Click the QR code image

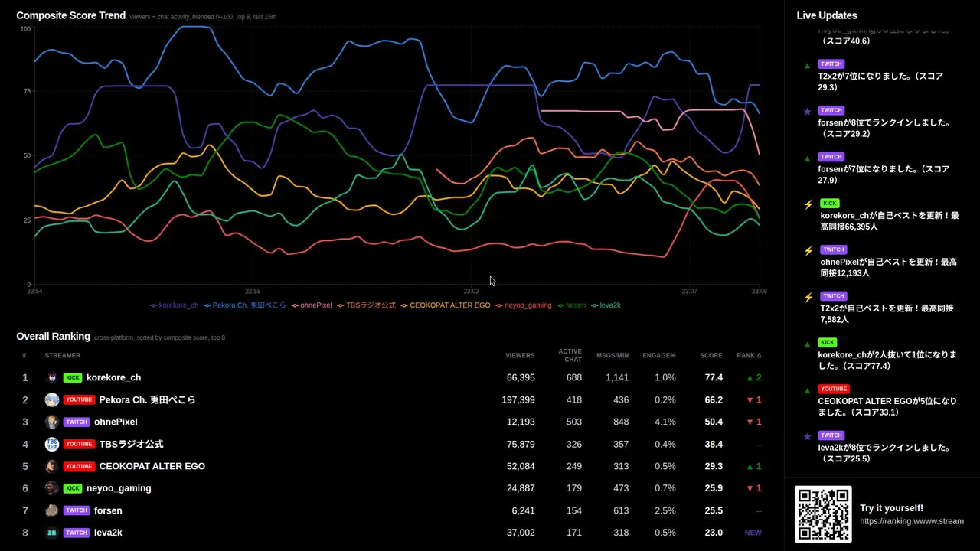(823, 514)
